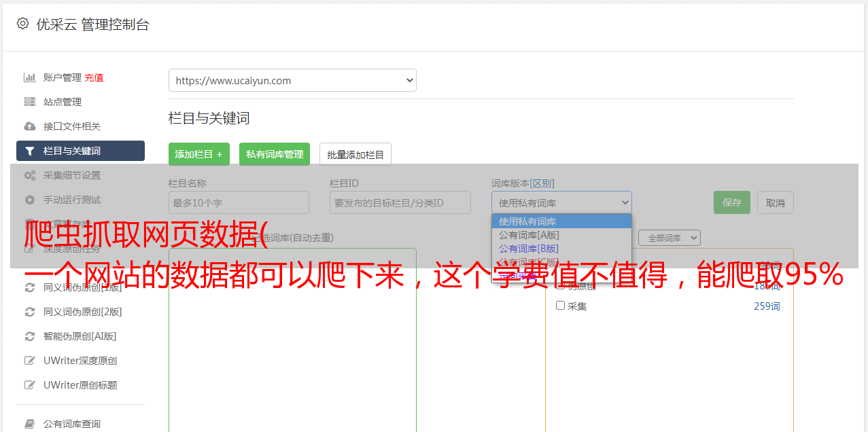Click the bar chart icon for 账户管理
The width and height of the screenshot is (868, 432).
(29, 77)
